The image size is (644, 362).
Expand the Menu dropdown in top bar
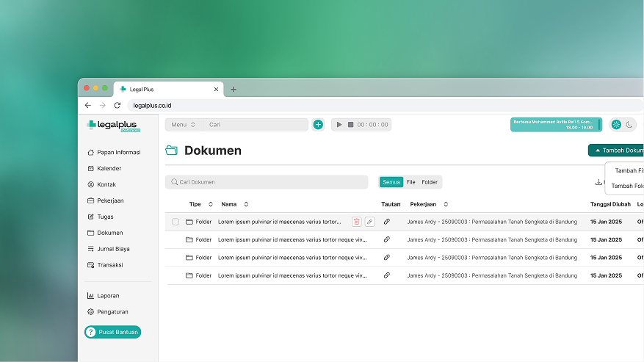[183, 125]
